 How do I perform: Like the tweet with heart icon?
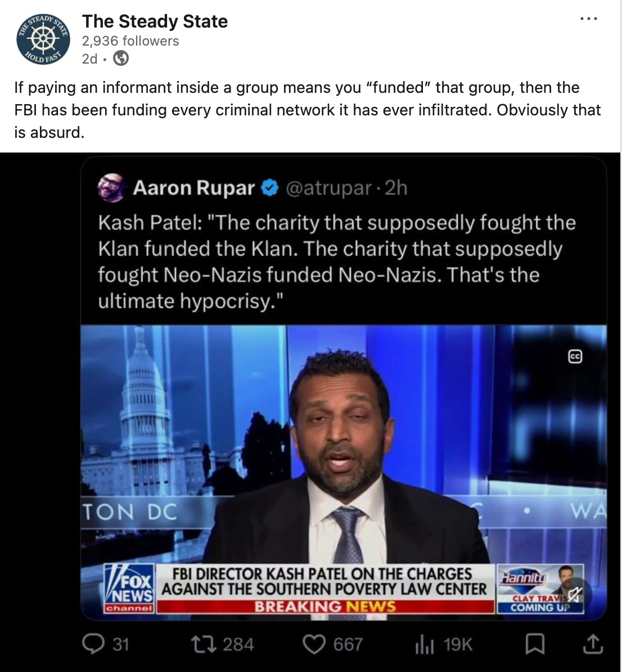pyautogui.click(x=314, y=644)
